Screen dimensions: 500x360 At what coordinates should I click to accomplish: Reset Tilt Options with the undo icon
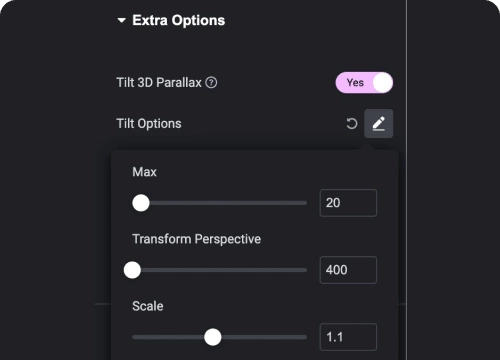tap(351, 124)
